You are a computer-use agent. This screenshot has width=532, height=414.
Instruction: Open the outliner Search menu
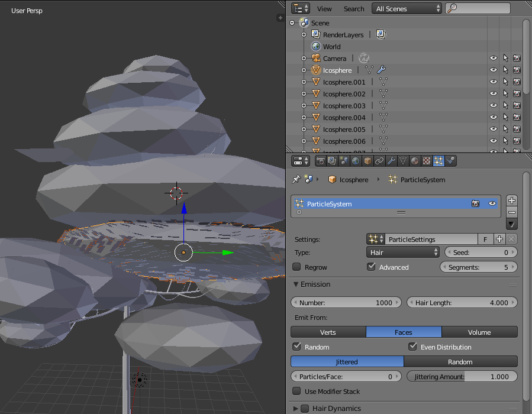354,9
